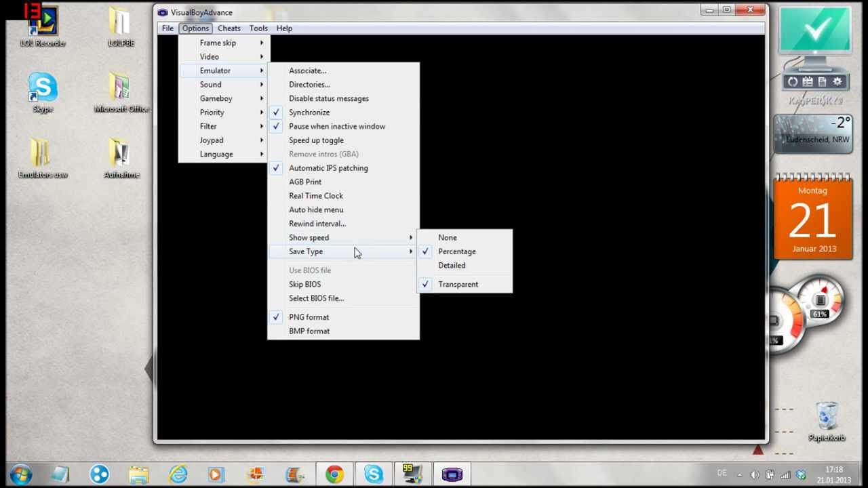Enable Real Time Clock option
This screenshot has width=868, height=488.
pos(343,196)
